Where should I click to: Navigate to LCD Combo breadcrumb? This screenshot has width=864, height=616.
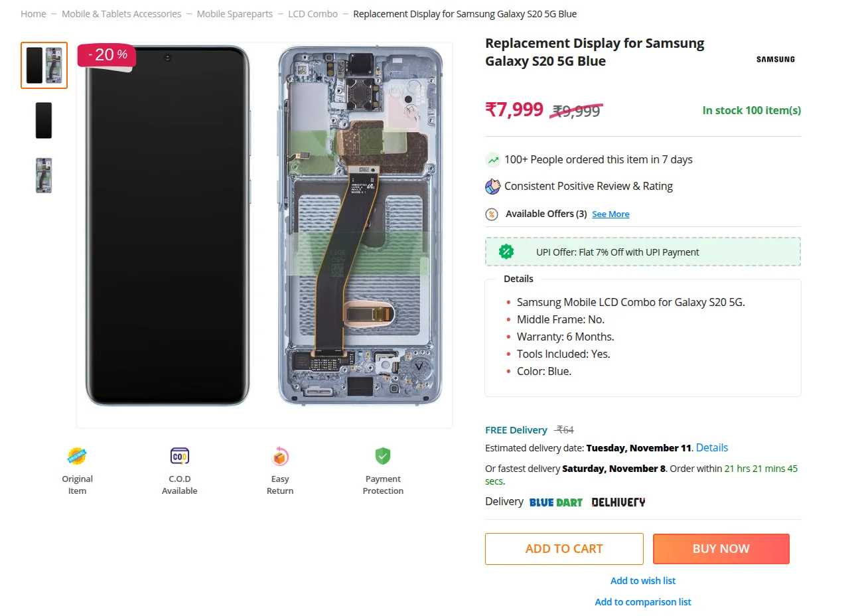pyautogui.click(x=313, y=14)
